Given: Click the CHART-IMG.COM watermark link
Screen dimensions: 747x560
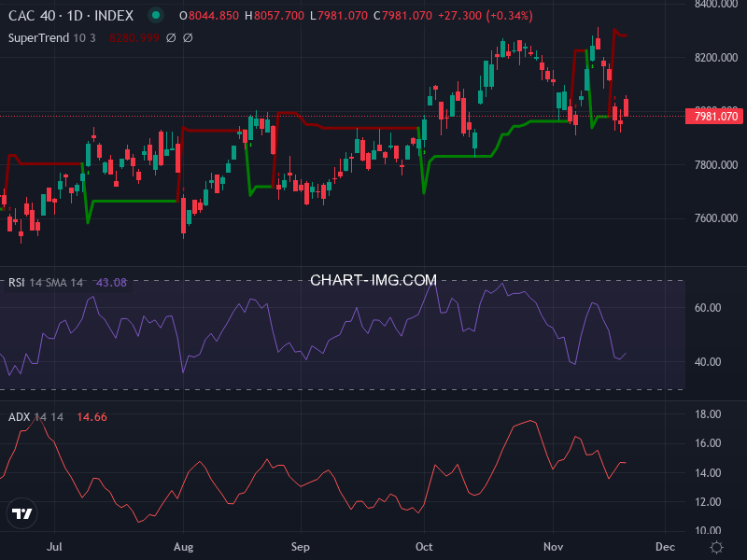Looking at the screenshot, I should 373,280.
